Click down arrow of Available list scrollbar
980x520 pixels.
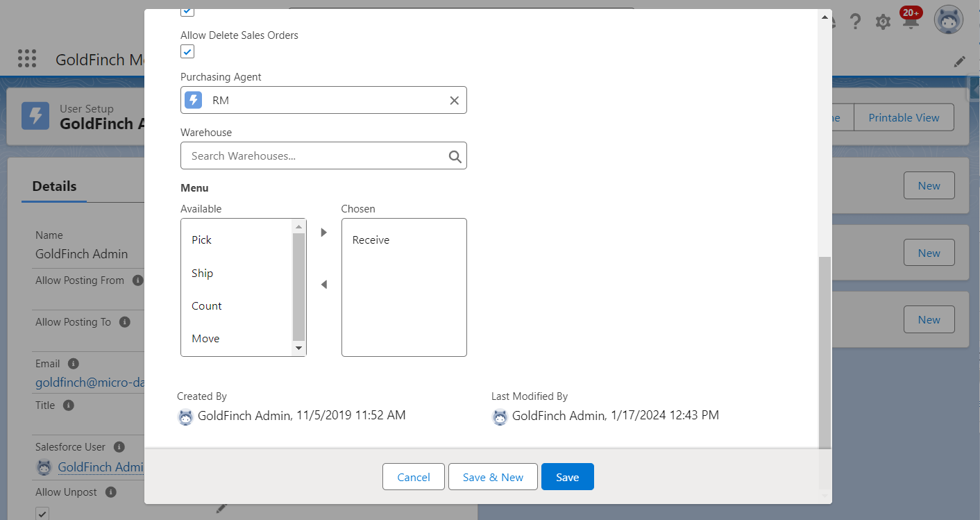(x=298, y=348)
